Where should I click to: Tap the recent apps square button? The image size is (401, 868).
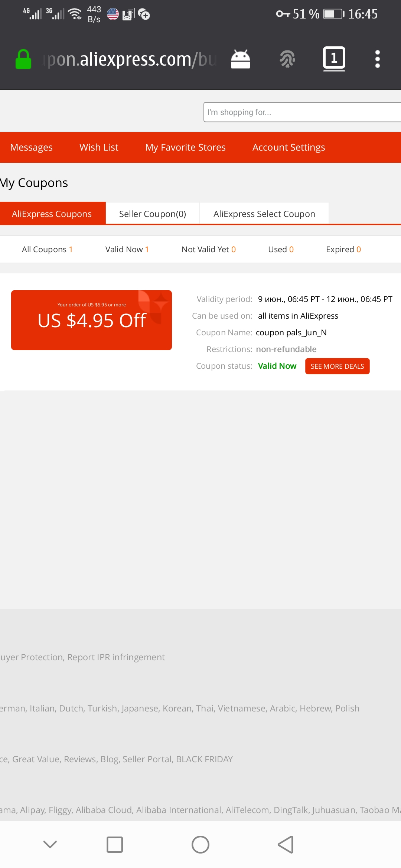pos(115,845)
